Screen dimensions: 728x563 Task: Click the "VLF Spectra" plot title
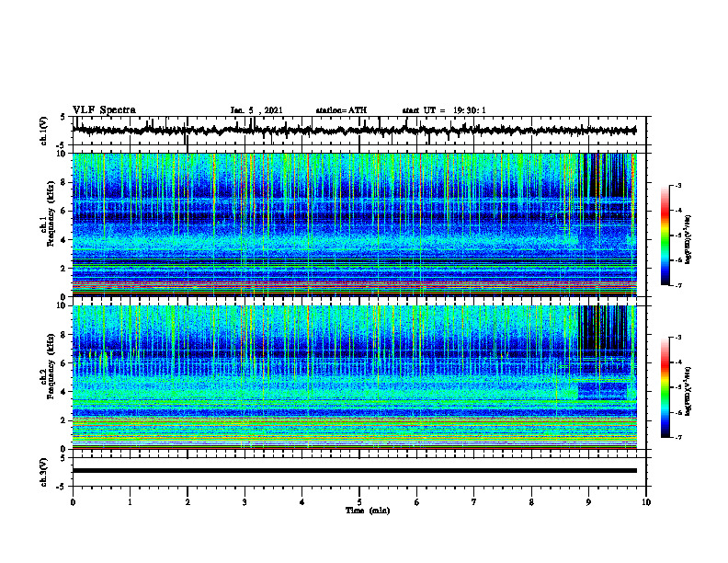[x=104, y=110]
